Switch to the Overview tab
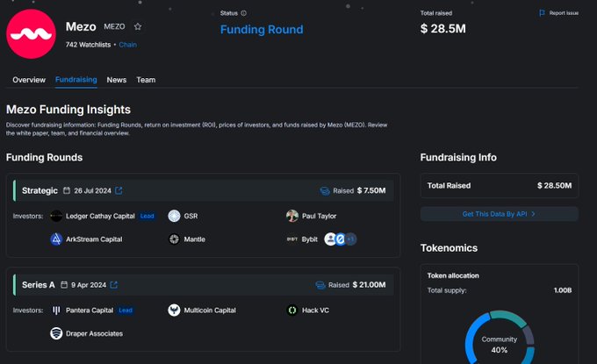The image size is (597, 364). (x=29, y=80)
